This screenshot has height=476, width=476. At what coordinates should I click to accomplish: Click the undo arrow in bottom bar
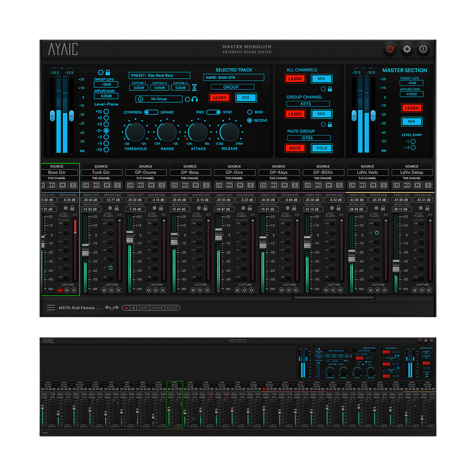tap(108, 308)
